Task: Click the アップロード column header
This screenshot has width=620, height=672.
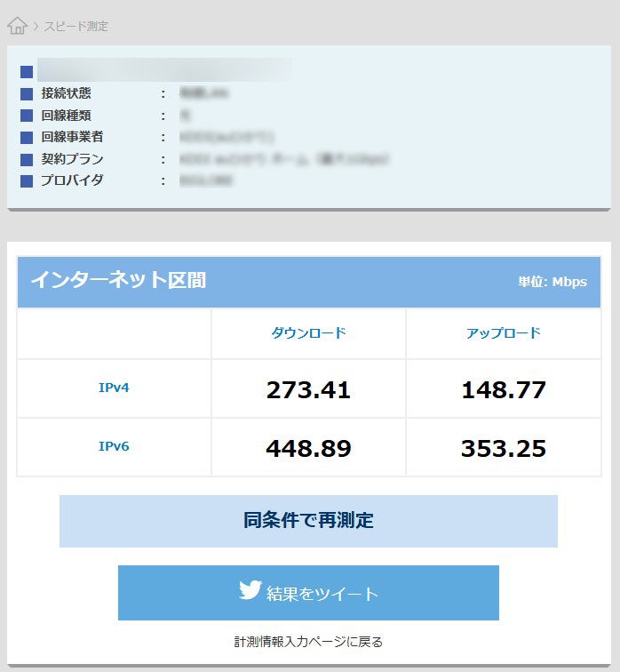Action: coord(503,333)
